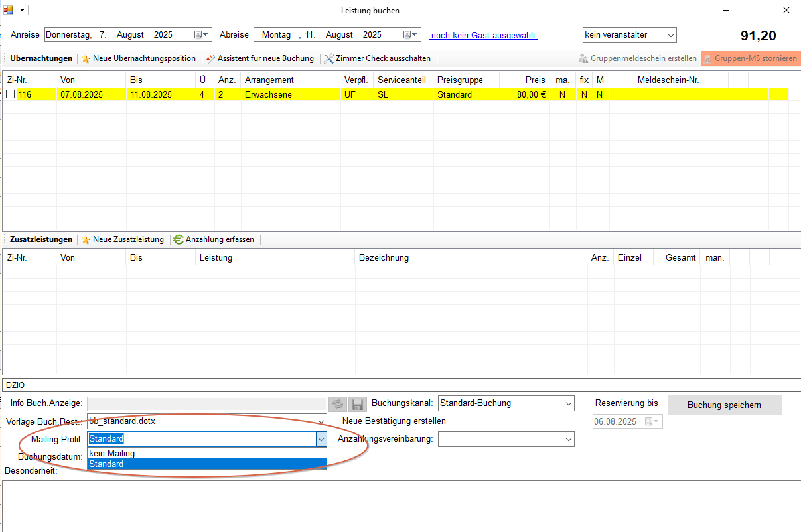The image size is (801, 532).
Task: Open the Anreise calendar picker icon
Action: (x=201, y=34)
